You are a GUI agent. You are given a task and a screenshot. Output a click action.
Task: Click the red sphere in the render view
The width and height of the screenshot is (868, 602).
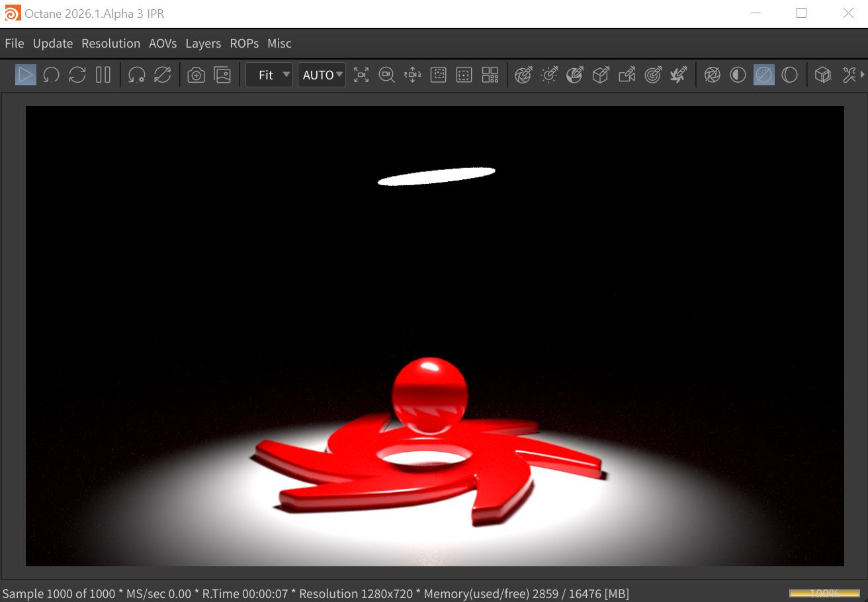point(429,394)
